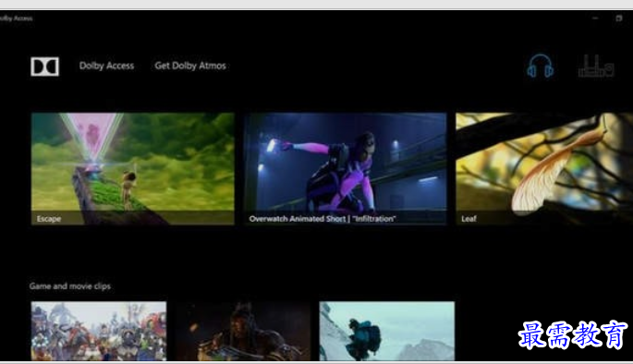Minimize the Dolby Access window
The width and height of the screenshot is (633, 364).
pos(595,18)
